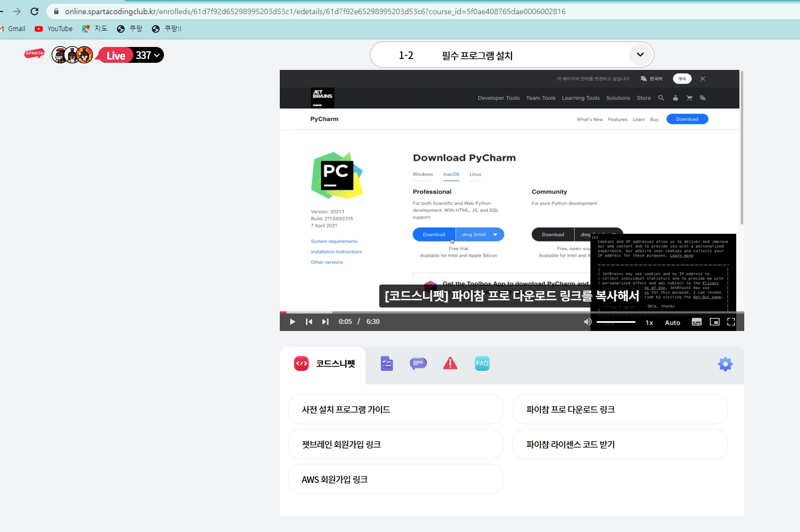800x532 pixels.
Task: Close the language banner with X
Action: (x=703, y=79)
